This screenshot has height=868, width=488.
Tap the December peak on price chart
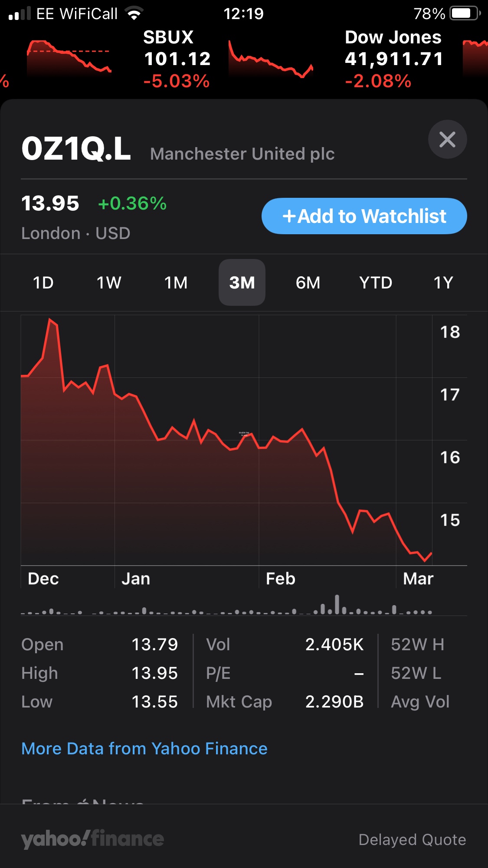click(x=51, y=320)
